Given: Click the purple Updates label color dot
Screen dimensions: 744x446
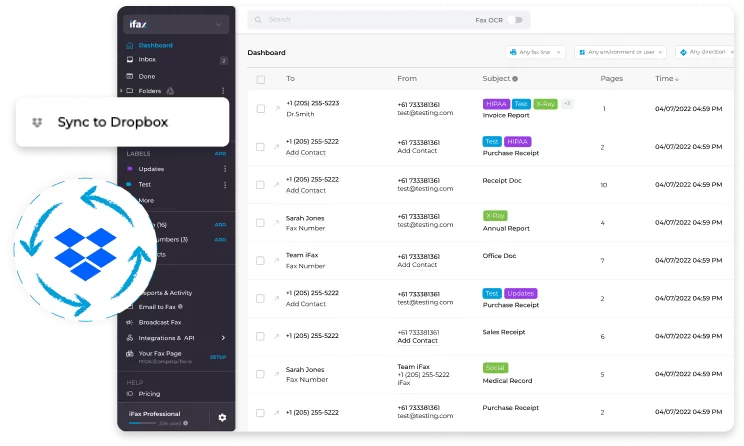Looking at the screenshot, I should click(130, 168).
